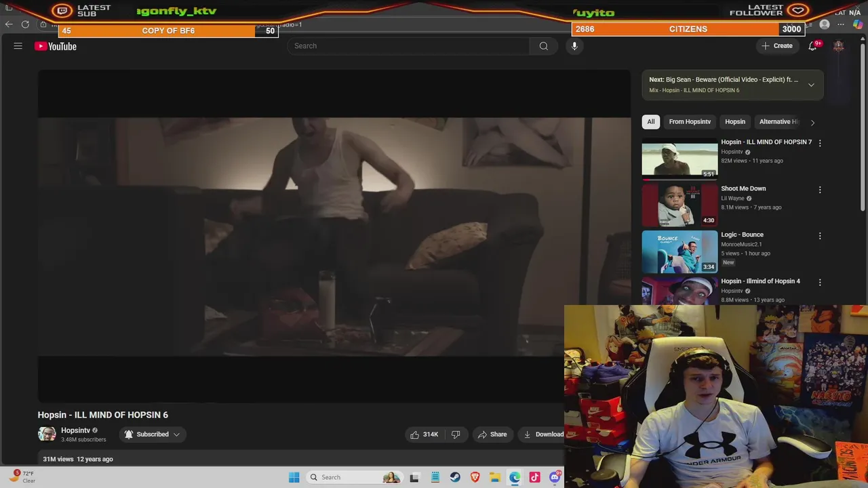
Task: Open options for Shoot Me Down video
Action: 820,190
